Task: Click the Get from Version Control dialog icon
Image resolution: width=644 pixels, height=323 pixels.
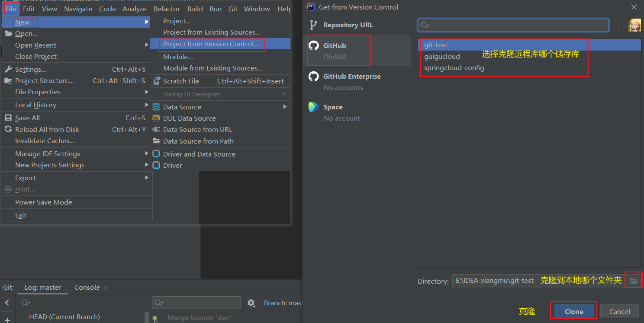Action: point(310,7)
